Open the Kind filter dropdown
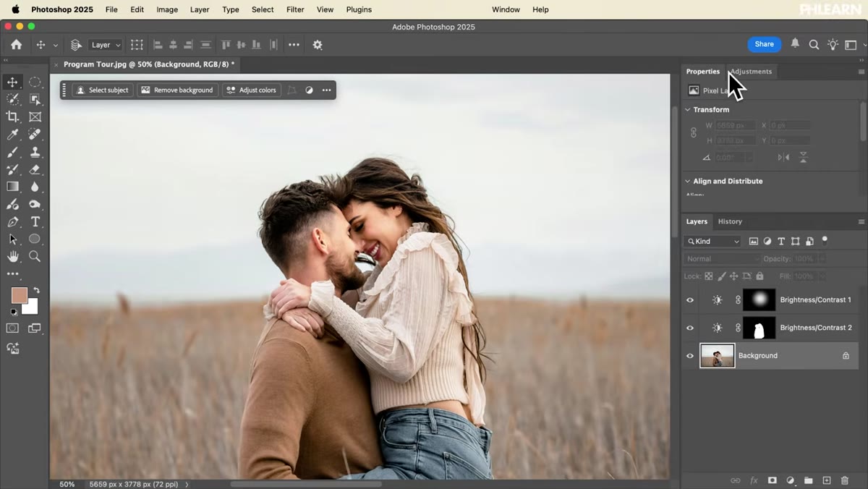 click(714, 242)
